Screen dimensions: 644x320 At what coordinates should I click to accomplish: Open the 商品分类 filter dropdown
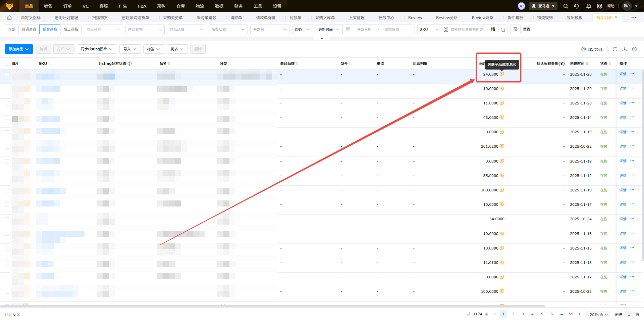pos(103,30)
